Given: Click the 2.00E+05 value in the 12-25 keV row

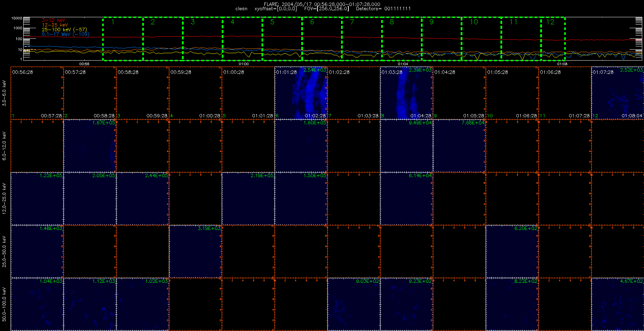Looking at the screenshot, I should point(103,176).
